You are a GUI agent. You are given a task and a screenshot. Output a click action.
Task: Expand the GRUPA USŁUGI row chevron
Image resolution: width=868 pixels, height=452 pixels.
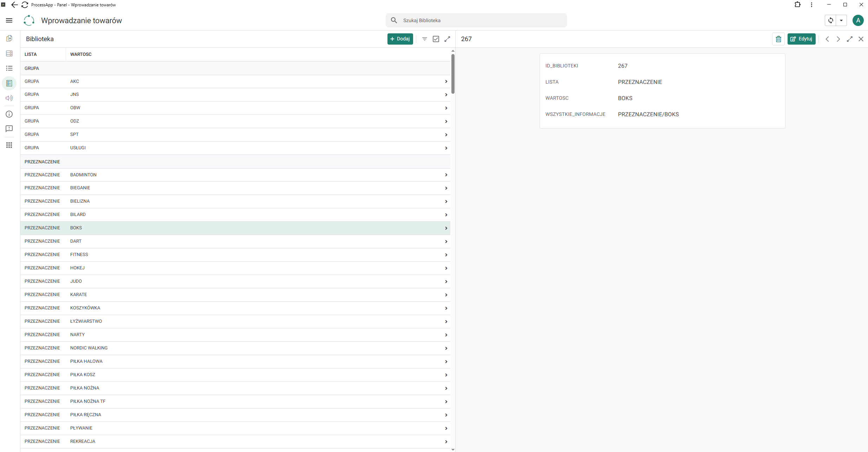(446, 148)
